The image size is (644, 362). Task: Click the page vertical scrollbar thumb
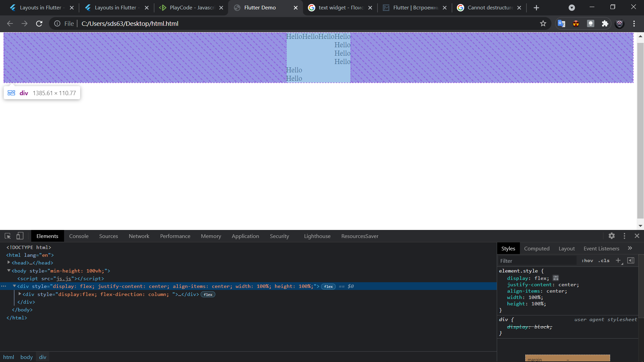tap(640, 131)
